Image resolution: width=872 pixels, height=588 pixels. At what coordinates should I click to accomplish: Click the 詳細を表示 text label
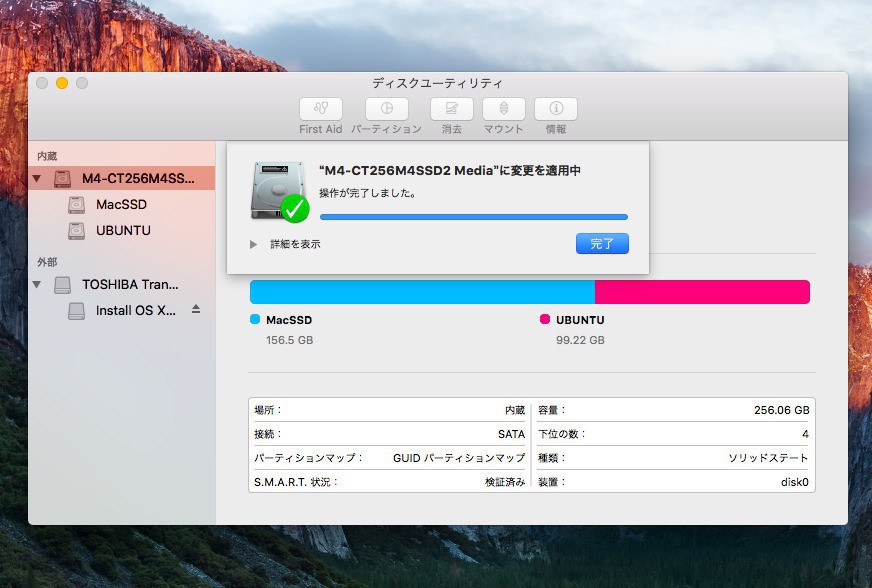pos(295,244)
